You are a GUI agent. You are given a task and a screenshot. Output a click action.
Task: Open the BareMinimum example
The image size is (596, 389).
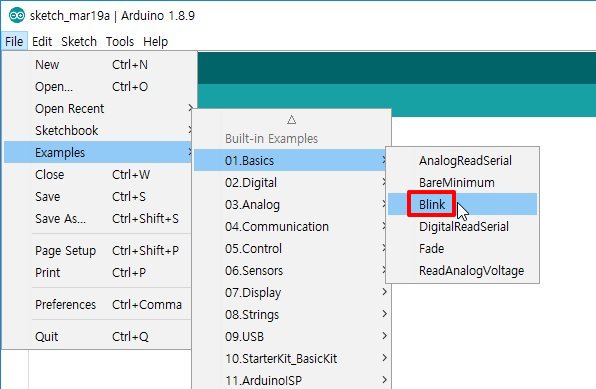click(x=462, y=183)
